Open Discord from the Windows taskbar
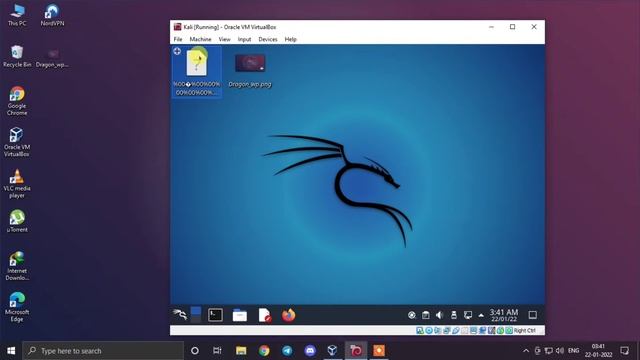 [310, 351]
